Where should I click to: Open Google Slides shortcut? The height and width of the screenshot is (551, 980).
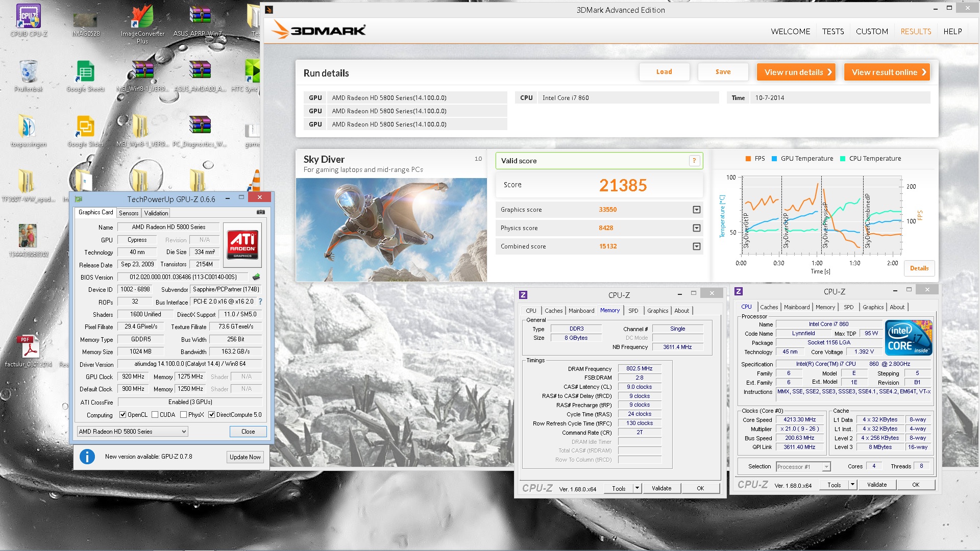click(85, 131)
